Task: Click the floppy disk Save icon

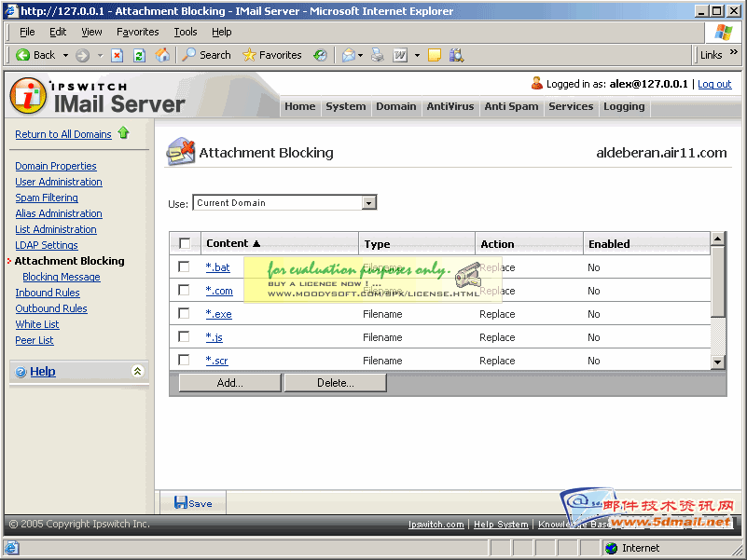Action: (181, 502)
